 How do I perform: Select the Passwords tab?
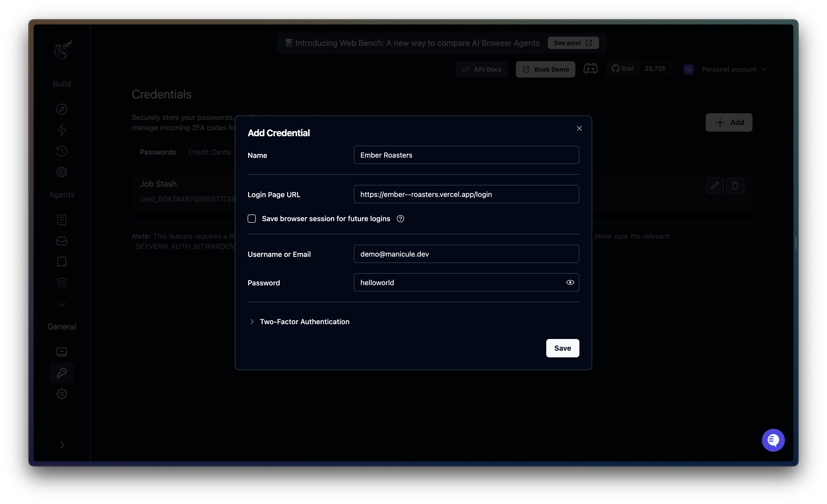[158, 152]
